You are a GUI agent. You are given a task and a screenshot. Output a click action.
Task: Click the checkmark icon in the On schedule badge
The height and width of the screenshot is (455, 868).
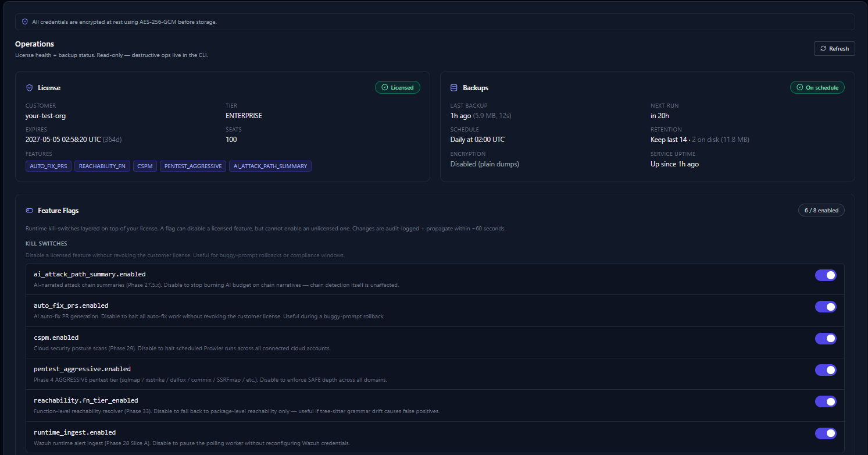[x=799, y=88]
